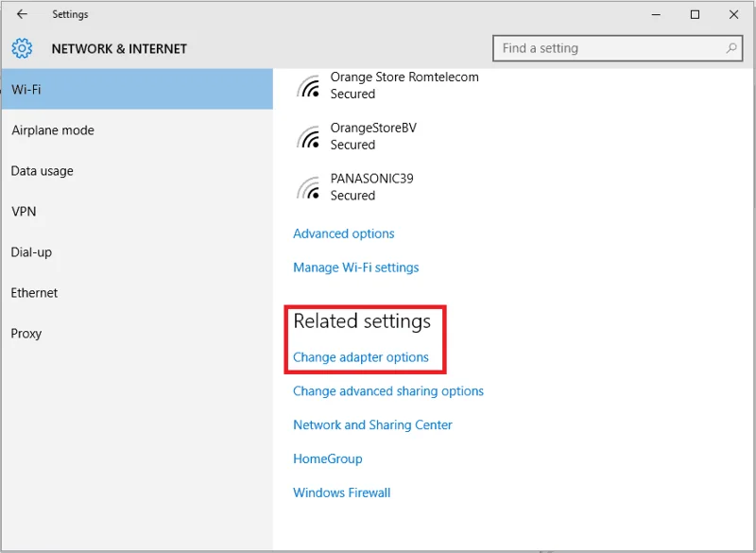Click the Settings window title
Image resolution: width=756 pixels, height=553 pixels.
click(70, 14)
